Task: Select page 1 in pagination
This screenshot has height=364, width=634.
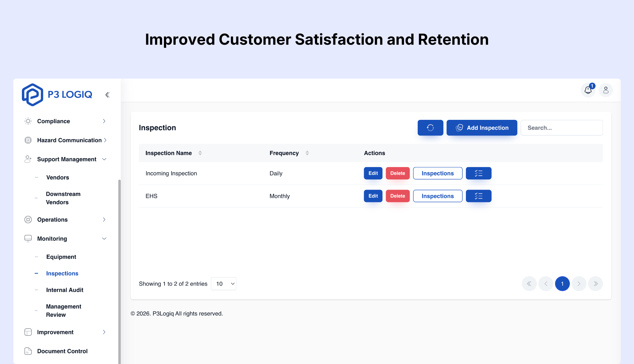Action: (562, 284)
